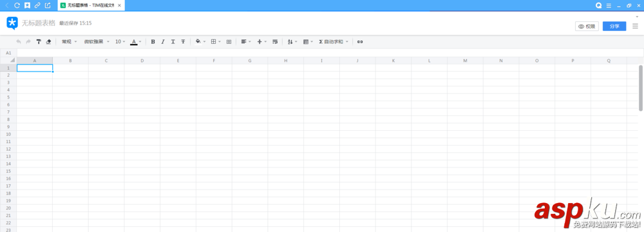Viewport: 644px width, 232px height.
Task: Click the 最近保存 15:15 status text
Action: pyautogui.click(x=75, y=23)
